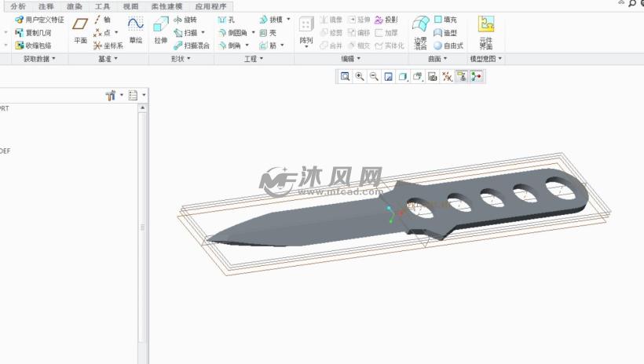Insert a 坐标系 (coordinate system)
This screenshot has height=364, width=644.
pos(108,45)
